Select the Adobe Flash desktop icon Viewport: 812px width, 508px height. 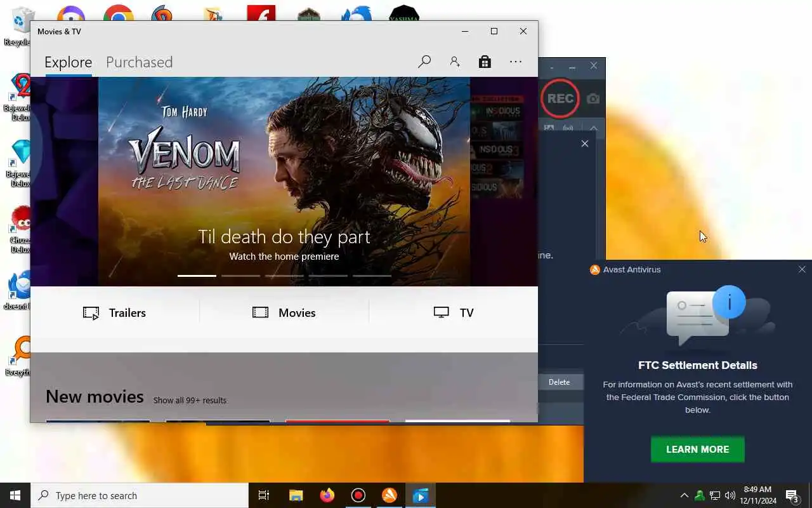261,13
